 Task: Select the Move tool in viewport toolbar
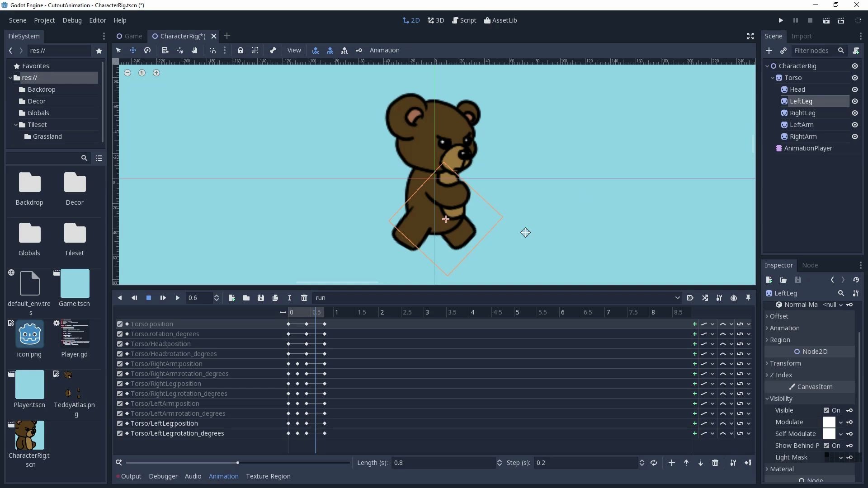click(x=133, y=50)
